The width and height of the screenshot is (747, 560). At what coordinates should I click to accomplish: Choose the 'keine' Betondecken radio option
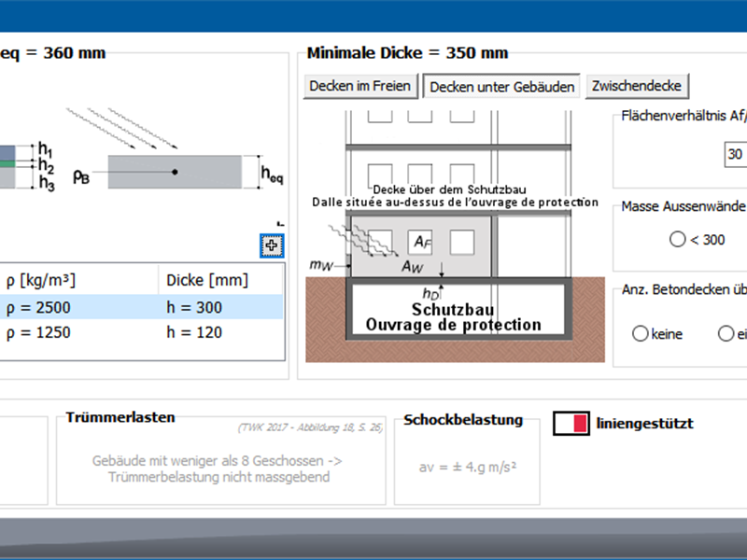641,334
